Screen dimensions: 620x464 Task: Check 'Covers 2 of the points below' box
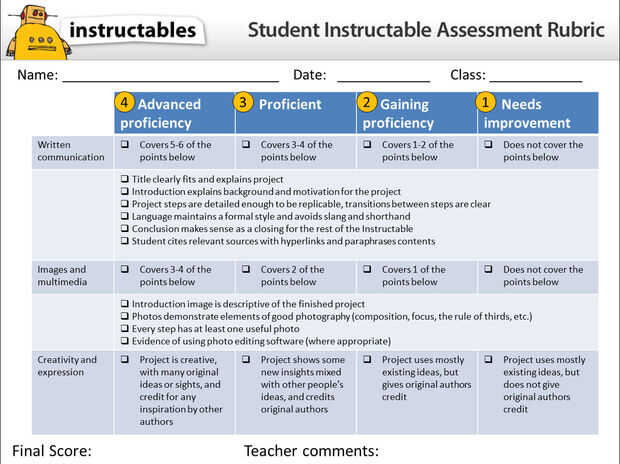[246, 270]
